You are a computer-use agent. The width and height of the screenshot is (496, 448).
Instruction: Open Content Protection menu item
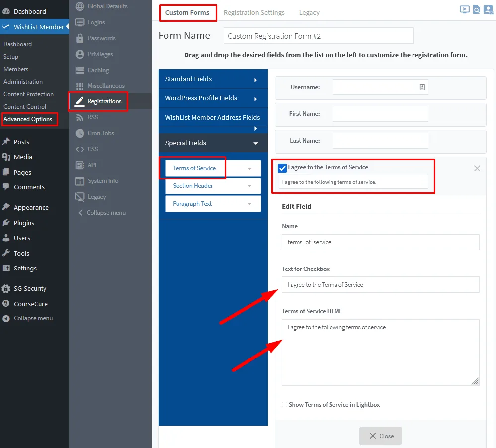pos(28,94)
